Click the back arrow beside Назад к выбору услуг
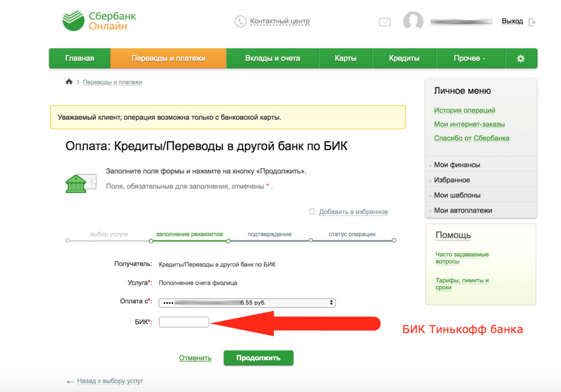561x392 pixels. (70, 382)
